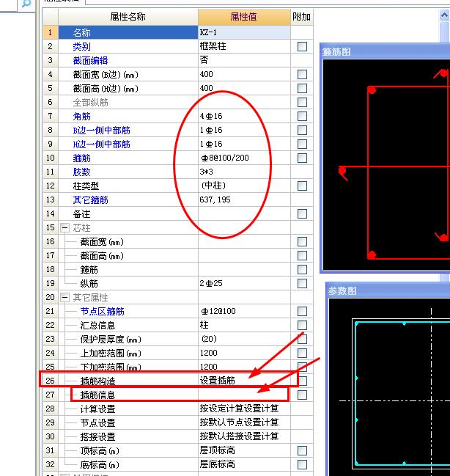450x476 pixels.
Task: Tick the 附加 checkbox for 截面高(H边) row
Action: (302, 88)
